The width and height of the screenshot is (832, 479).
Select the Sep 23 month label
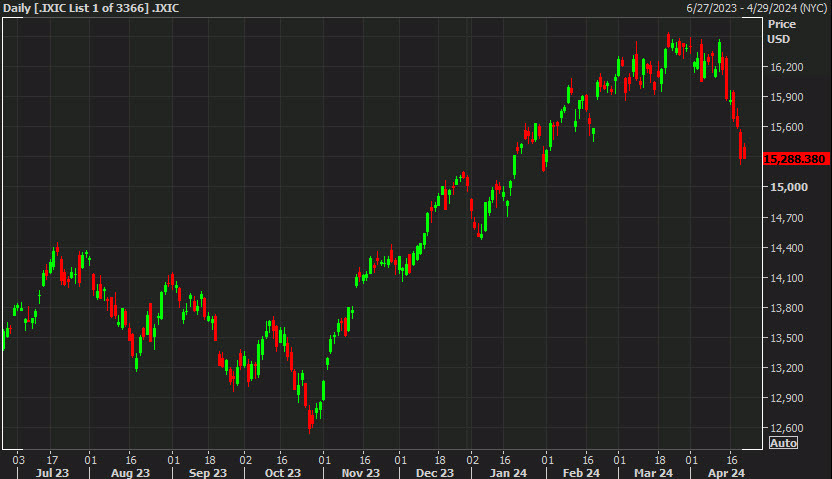tap(207, 473)
